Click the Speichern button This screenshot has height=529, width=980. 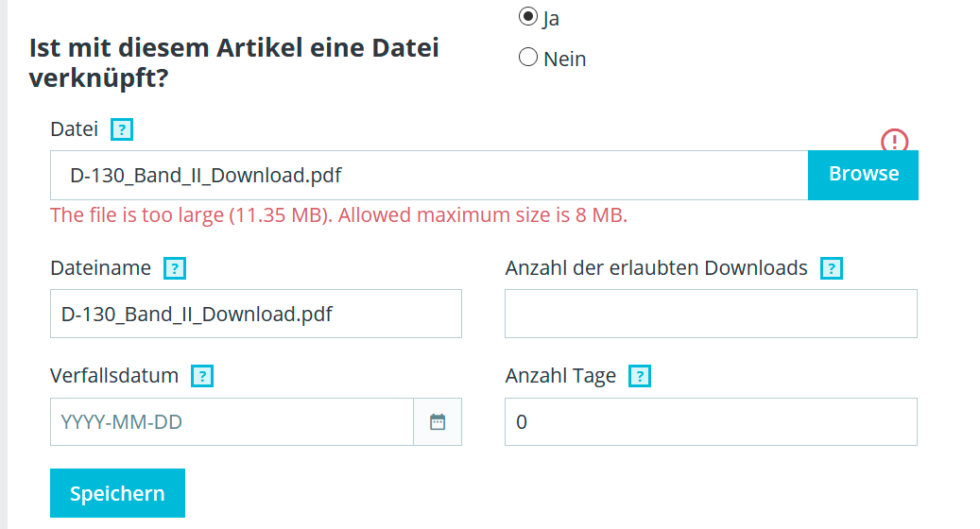click(x=117, y=493)
